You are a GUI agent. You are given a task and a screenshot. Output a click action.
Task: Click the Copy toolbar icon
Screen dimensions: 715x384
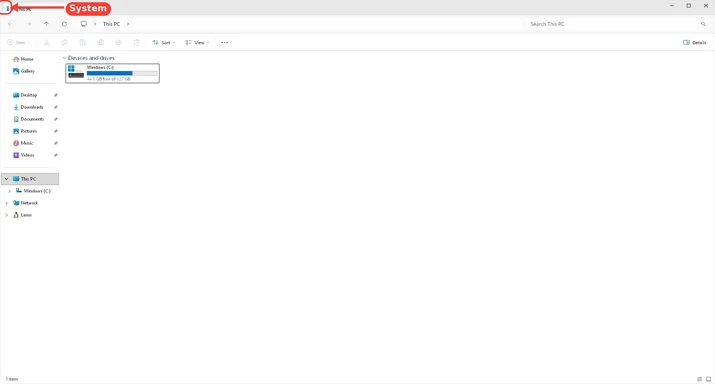click(x=64, y=42)
